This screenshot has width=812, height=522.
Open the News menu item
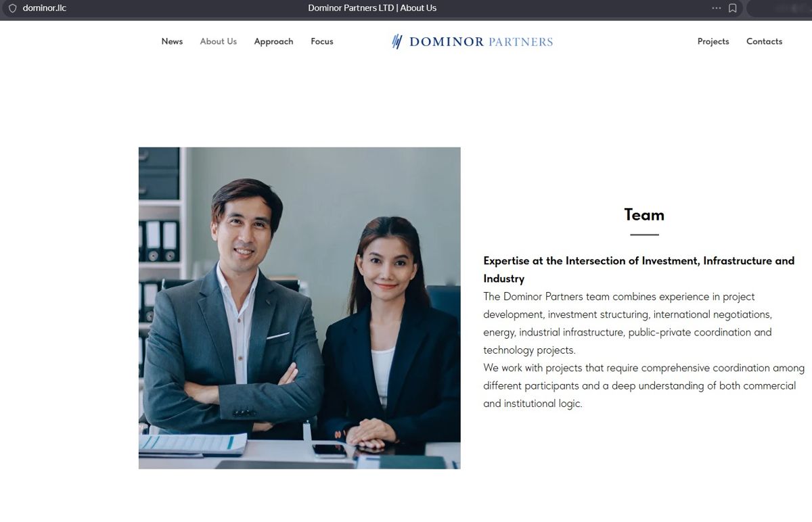click(172, 41)
